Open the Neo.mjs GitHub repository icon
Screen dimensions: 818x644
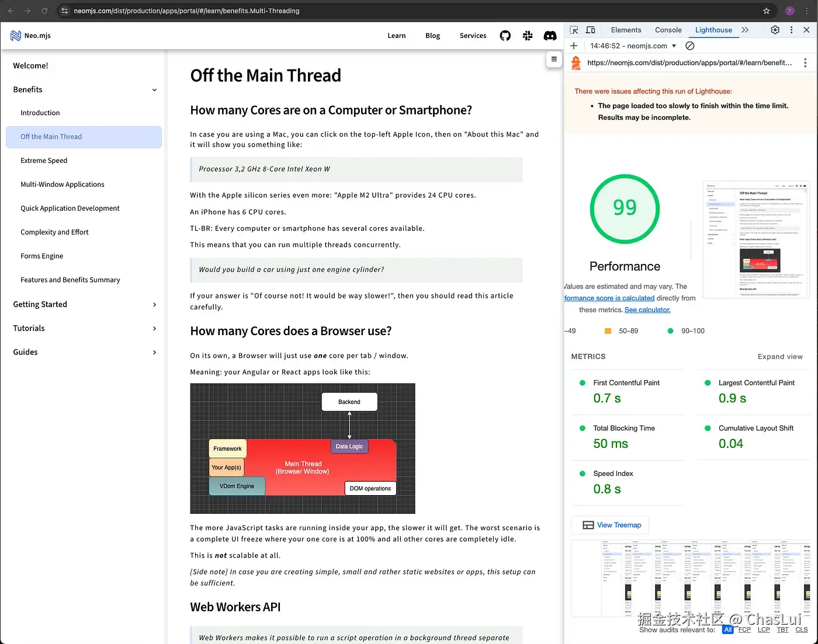click(505, 36)
